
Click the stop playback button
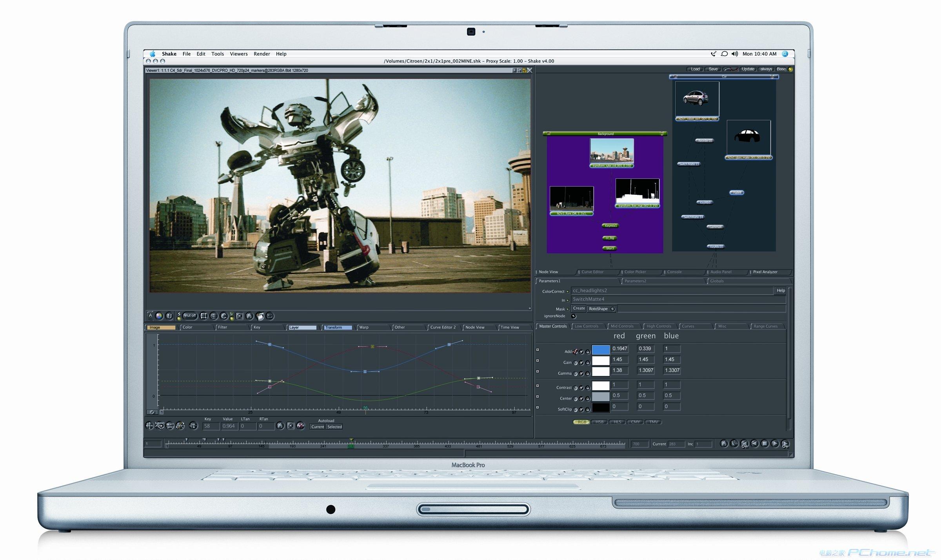click(x=765, y=444)
